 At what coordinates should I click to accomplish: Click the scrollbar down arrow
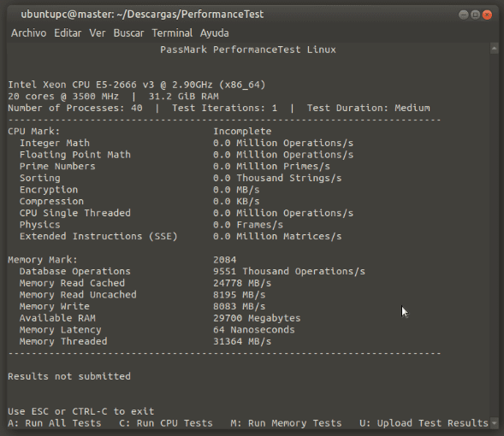494,423
